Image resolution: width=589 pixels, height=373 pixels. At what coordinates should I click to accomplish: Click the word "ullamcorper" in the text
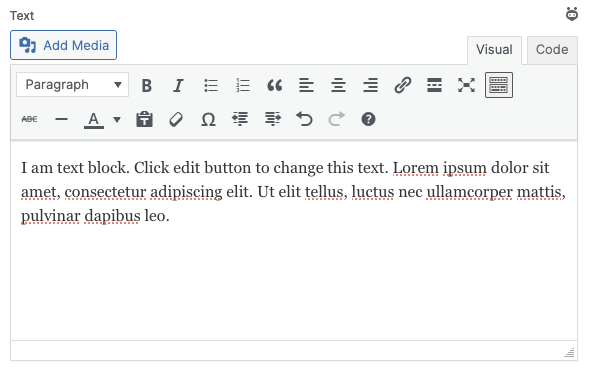pos(470,192)
